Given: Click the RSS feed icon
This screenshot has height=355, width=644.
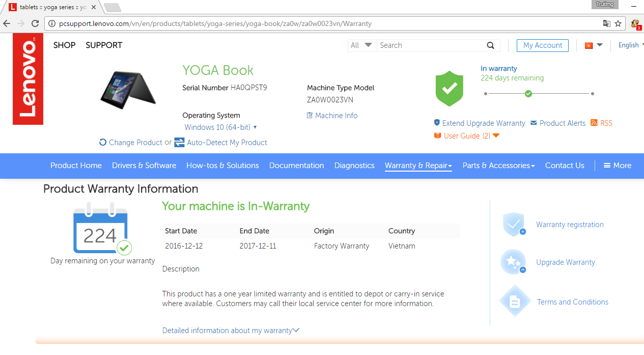Looking at the screenshot, I should [x=594, y=123].
